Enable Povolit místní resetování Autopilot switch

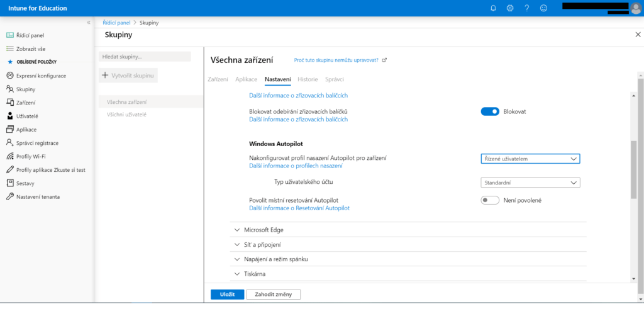click(490, 200)
